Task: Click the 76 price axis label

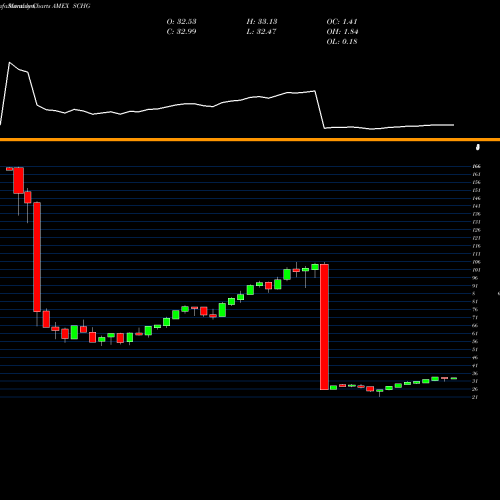Action: pyautogui.click(x=475, y=310)
